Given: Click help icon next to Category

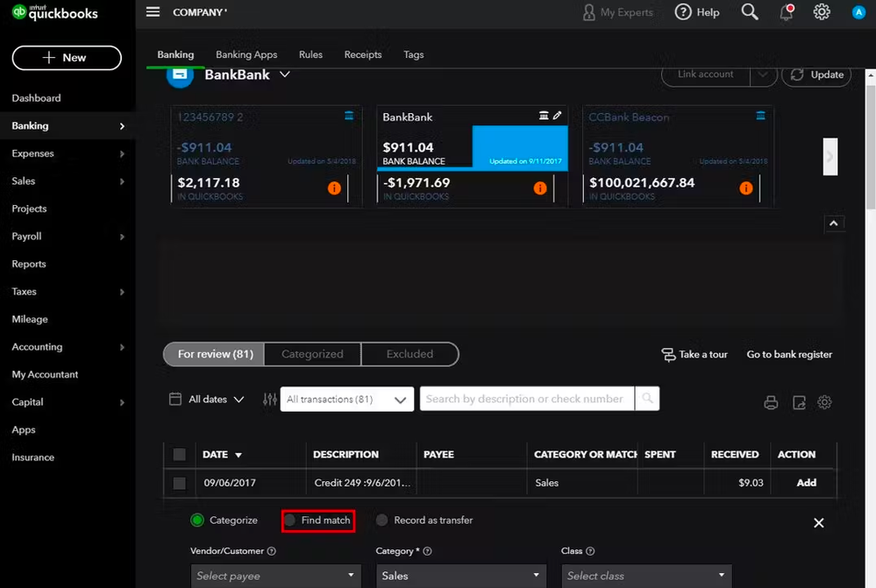Looking at the screenshot, I should (x=427, y=551).
